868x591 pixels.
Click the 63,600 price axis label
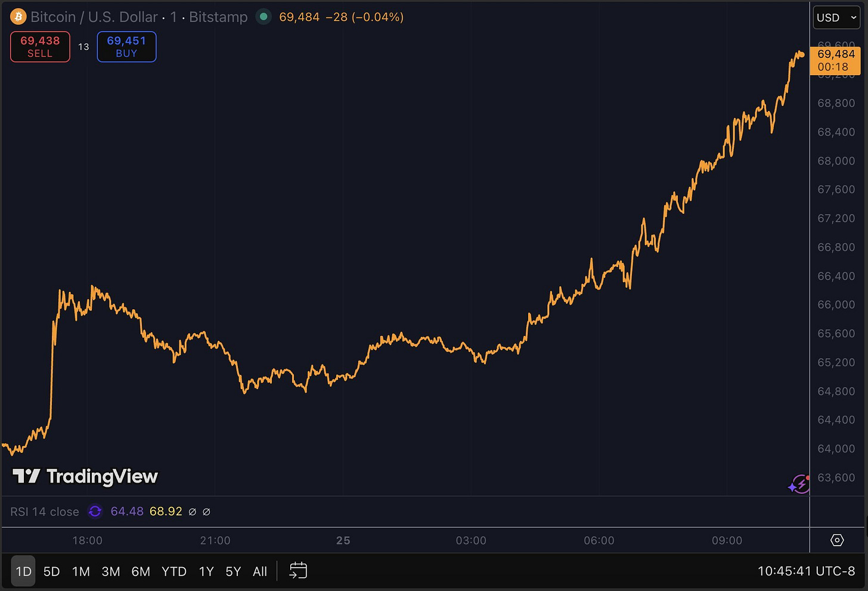pos(836,477)
